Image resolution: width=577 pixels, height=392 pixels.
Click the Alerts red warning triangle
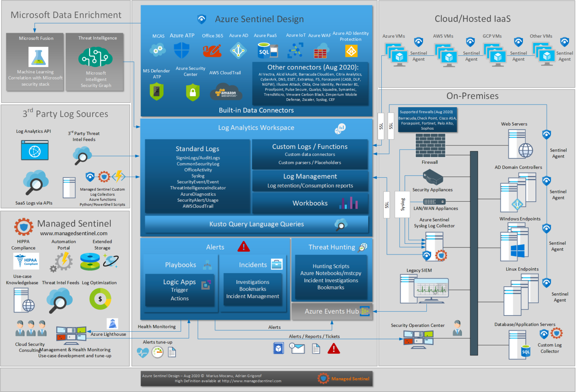pyautogui.click(x=243, y=246)
